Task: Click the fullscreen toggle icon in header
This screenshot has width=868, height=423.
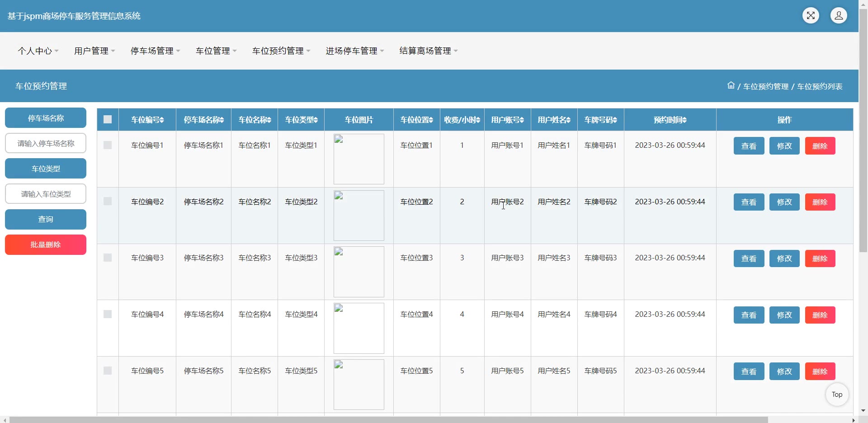Action: click(x=811, y=15)
